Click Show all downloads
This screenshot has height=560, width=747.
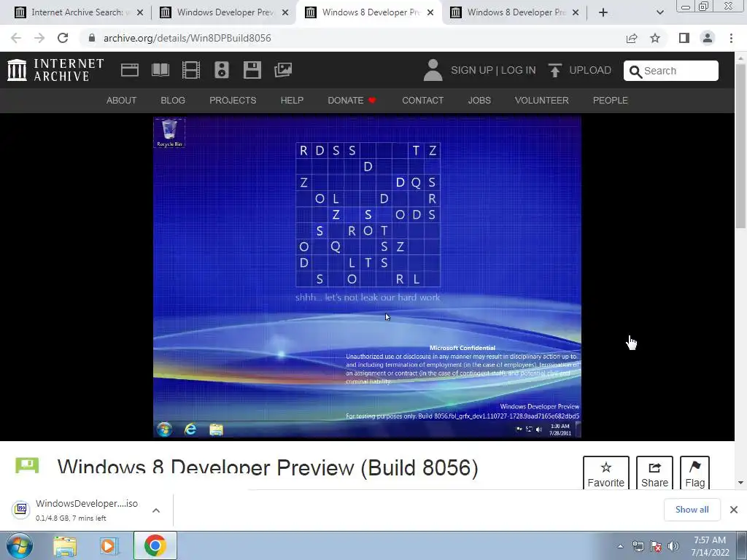[x=692, y=510]
